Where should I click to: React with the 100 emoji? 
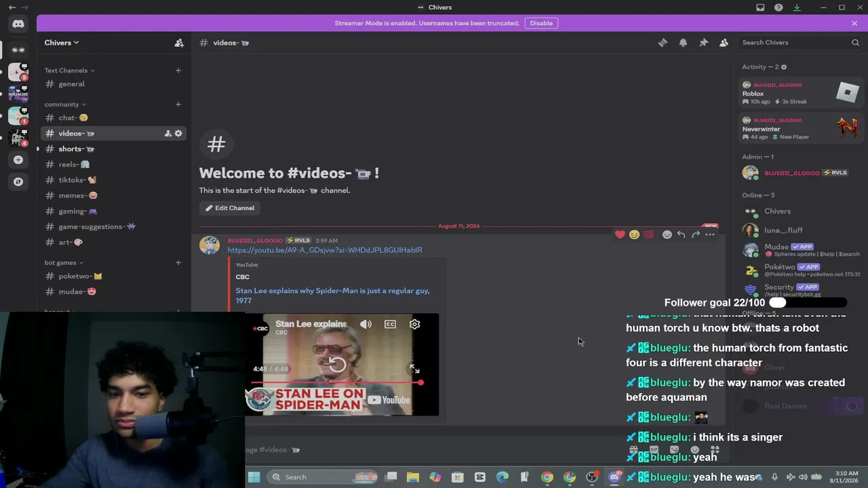click(x=649, y=235)
